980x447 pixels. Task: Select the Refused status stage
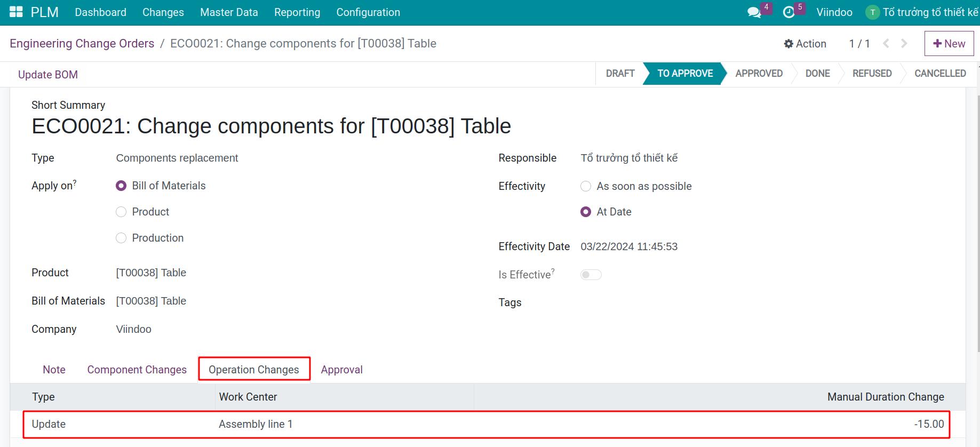click(x=872, y=74)
